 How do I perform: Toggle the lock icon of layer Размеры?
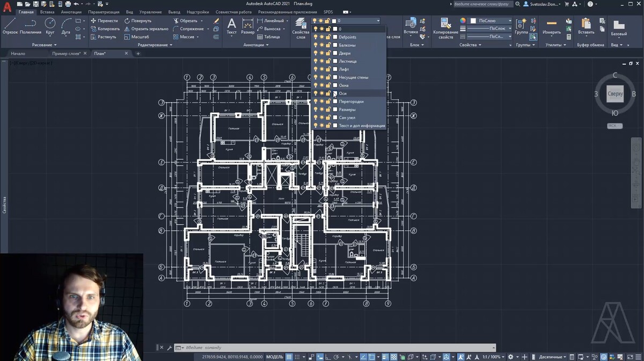pos(328,109)
